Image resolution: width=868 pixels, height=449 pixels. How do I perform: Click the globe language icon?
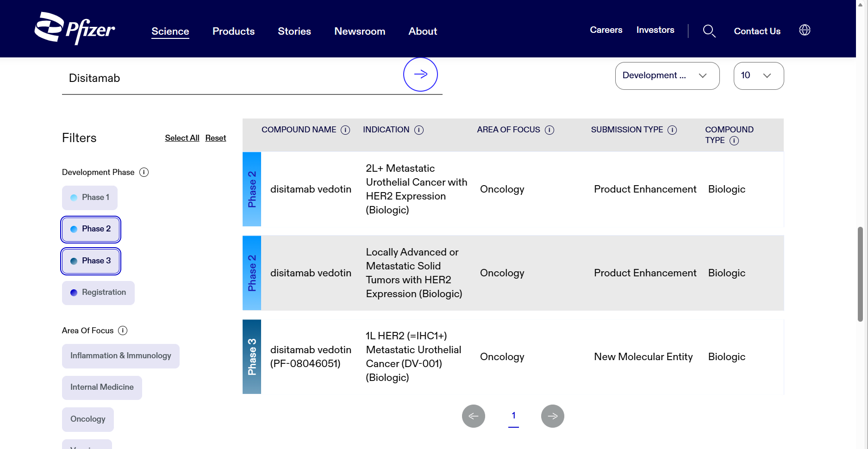pyautogui.click(x=805, y=30)
